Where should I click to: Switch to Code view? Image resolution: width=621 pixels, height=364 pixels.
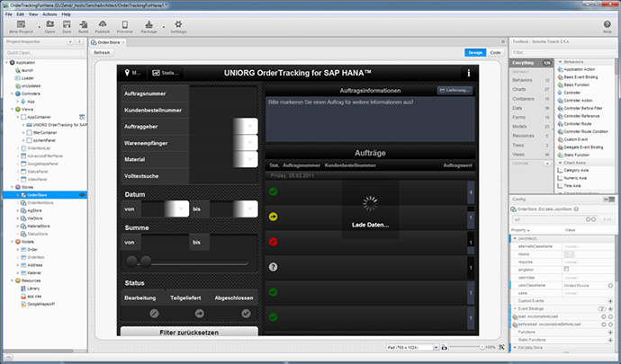pyautogui.click(x=495, y=53)
